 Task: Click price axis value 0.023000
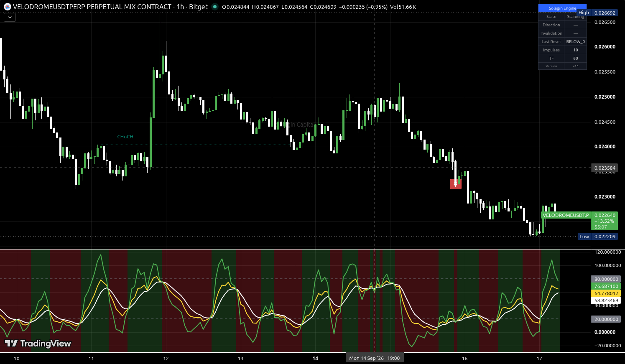[x=605, y=197]
